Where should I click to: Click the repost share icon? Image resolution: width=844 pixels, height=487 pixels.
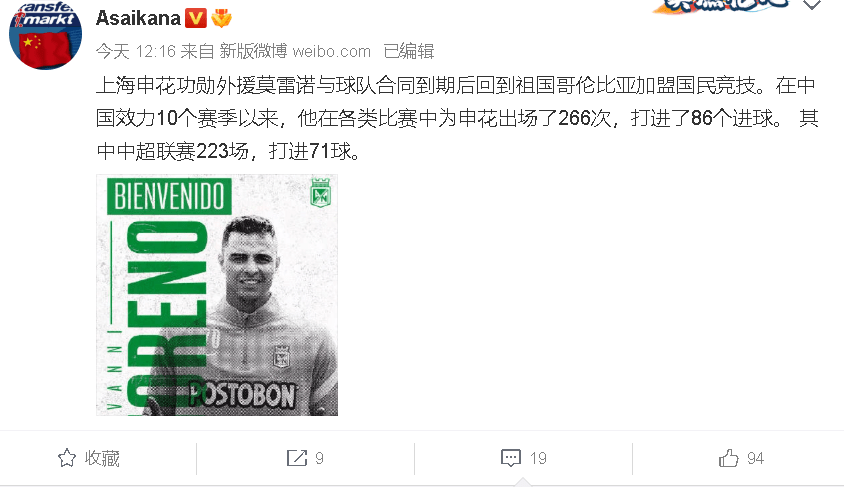pyautogui.click(x=297, y=458)
